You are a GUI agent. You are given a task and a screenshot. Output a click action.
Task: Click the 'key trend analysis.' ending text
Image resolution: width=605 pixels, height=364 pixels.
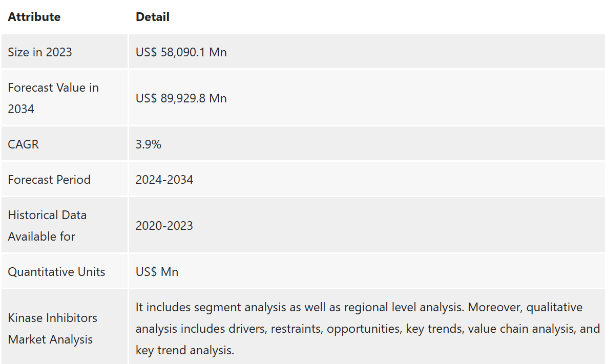pos(185,350)
